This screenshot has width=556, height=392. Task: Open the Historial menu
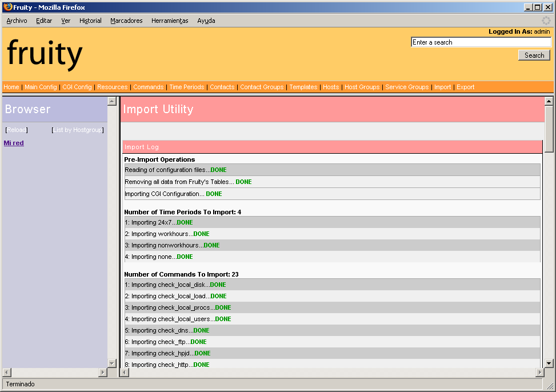90,21
